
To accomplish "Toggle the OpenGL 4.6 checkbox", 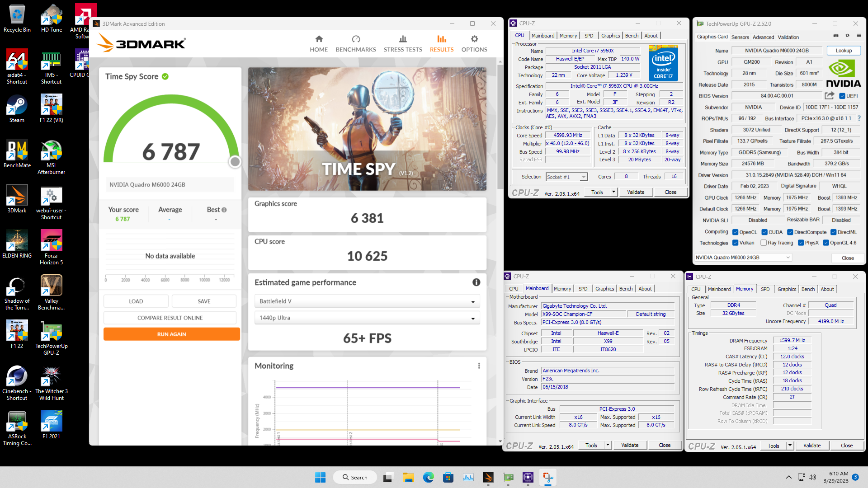I will 826,243.
